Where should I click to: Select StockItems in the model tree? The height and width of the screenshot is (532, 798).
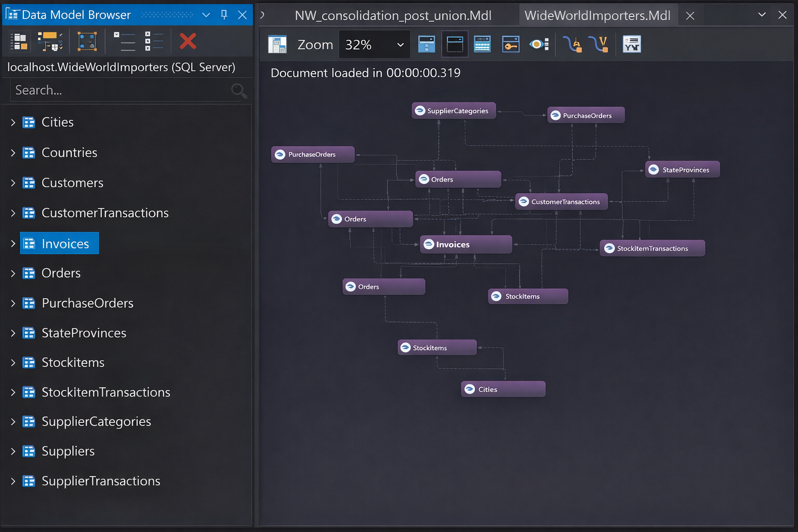73,363
